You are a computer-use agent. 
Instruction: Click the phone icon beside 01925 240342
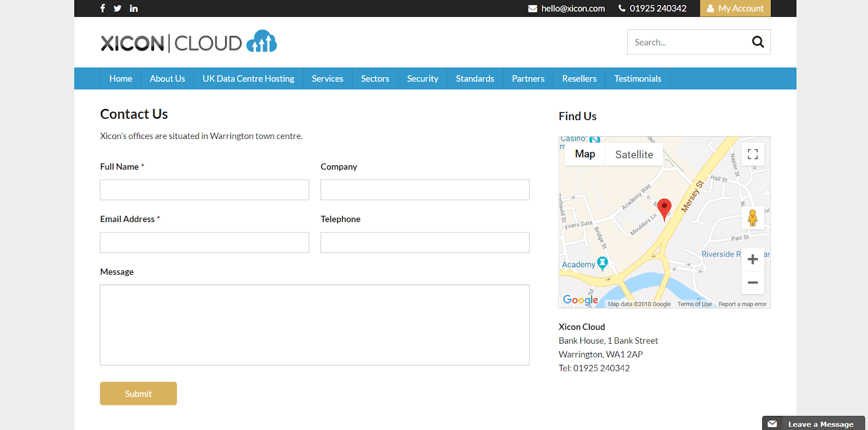tap(622, 8)
